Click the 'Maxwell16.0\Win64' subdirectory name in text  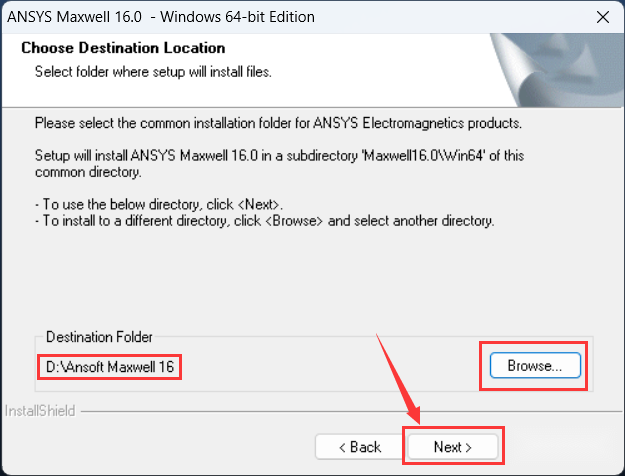(423, 155)
